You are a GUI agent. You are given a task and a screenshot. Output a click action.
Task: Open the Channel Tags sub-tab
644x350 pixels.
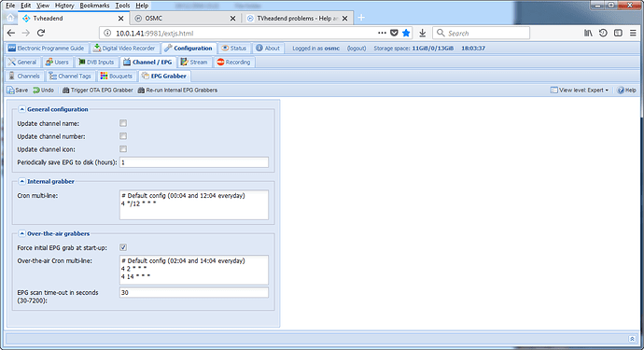(x=70, y=76)
